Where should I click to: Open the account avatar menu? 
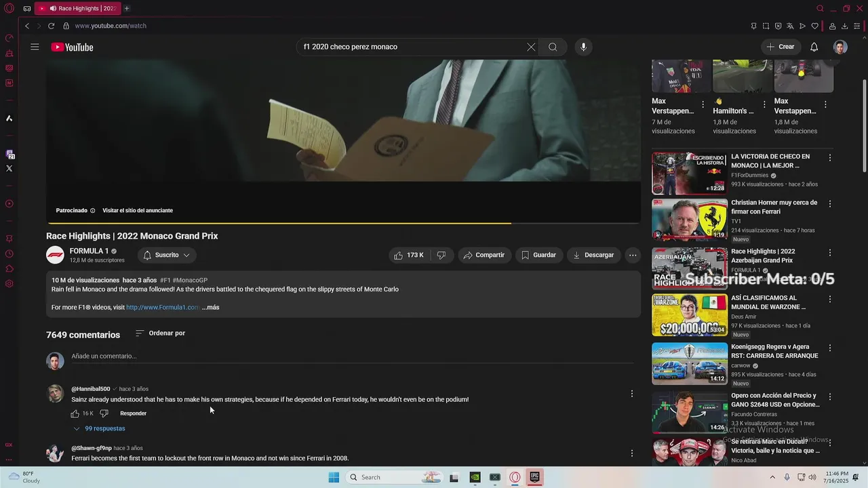pyautogui.click(x=840, y=47)
